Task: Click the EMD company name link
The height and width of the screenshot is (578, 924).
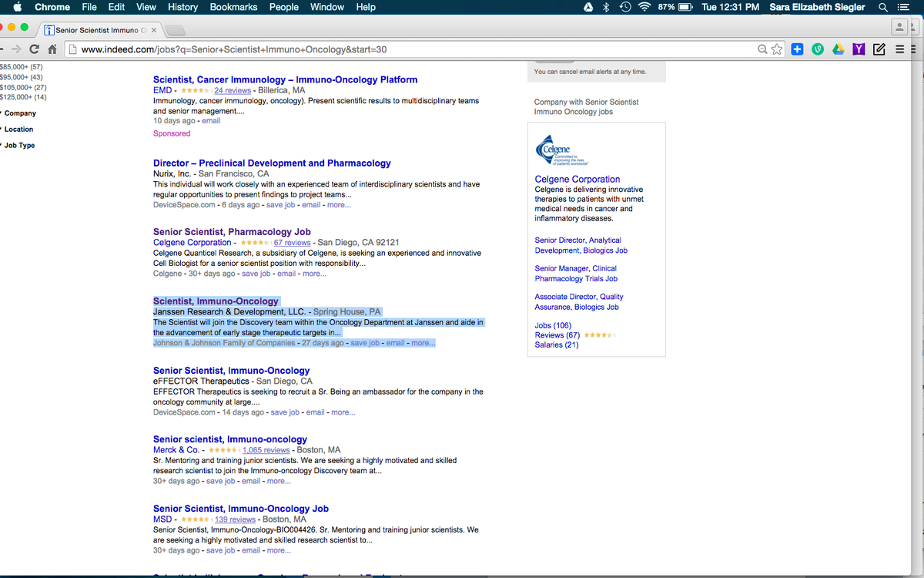Action: (162, 90)
